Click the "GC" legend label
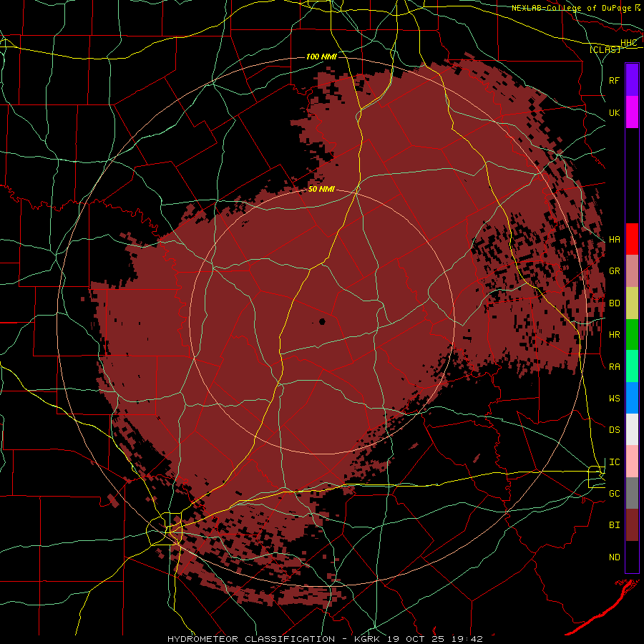Image resolution: width=644 pixels, height=644 pixels. click(x=615, y=494)
